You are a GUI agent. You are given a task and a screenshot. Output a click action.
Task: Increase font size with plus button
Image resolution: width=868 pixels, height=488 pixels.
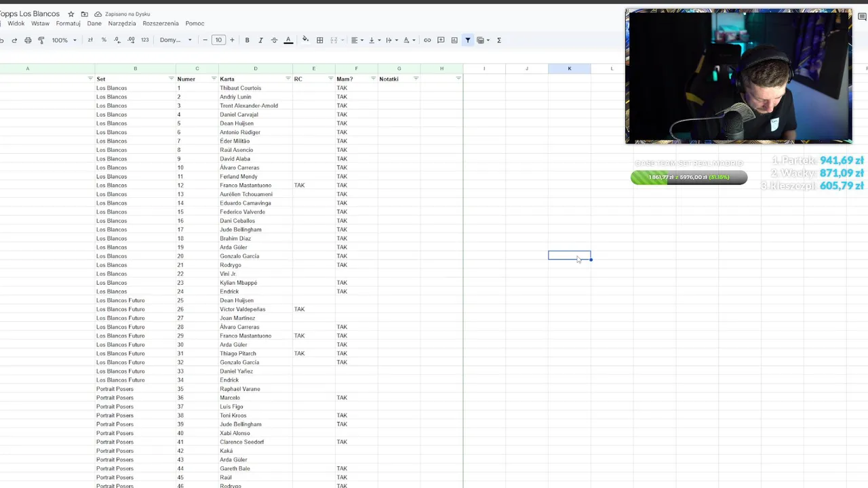pos(232,40)
